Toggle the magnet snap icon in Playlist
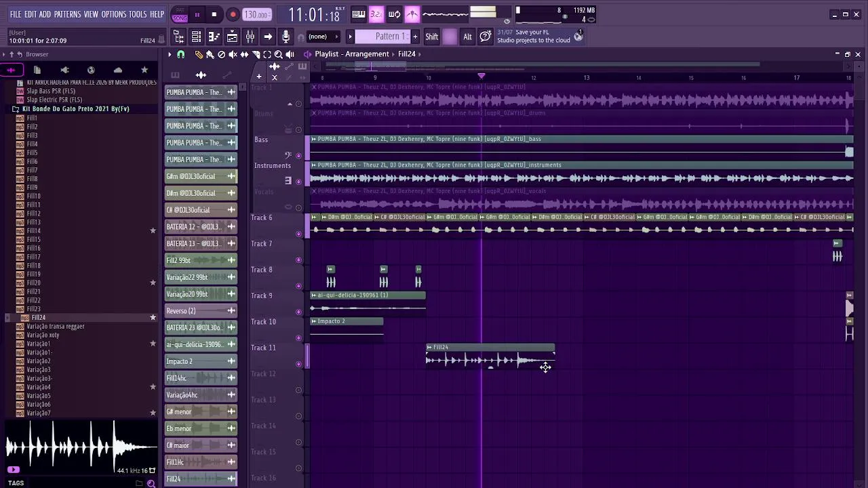The image size is (868, 488). tap(181, 54)
